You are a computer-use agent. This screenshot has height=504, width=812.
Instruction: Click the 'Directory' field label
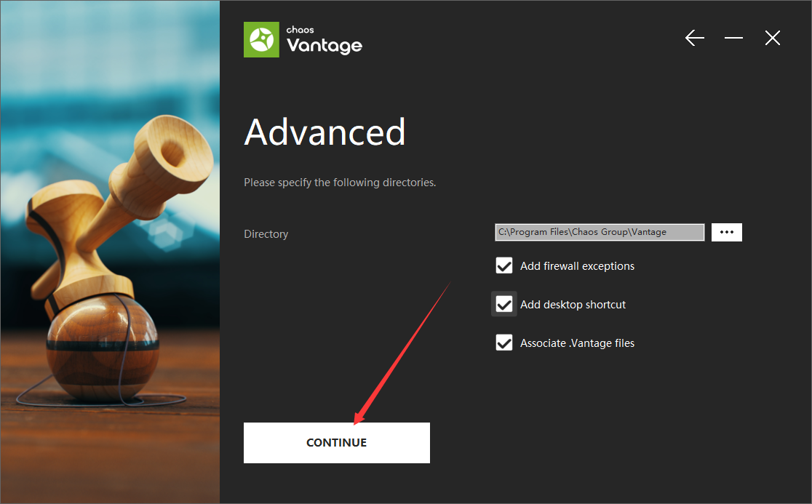tap(266, 234)
